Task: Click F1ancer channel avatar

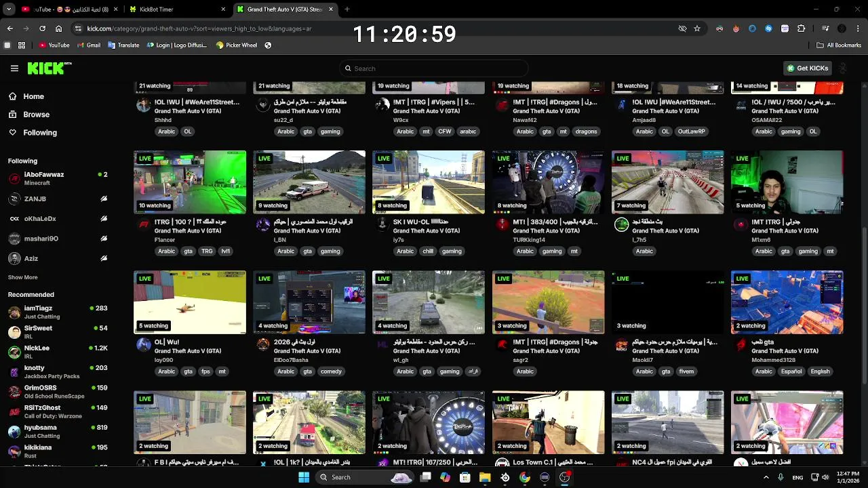Action: [143, 225]
